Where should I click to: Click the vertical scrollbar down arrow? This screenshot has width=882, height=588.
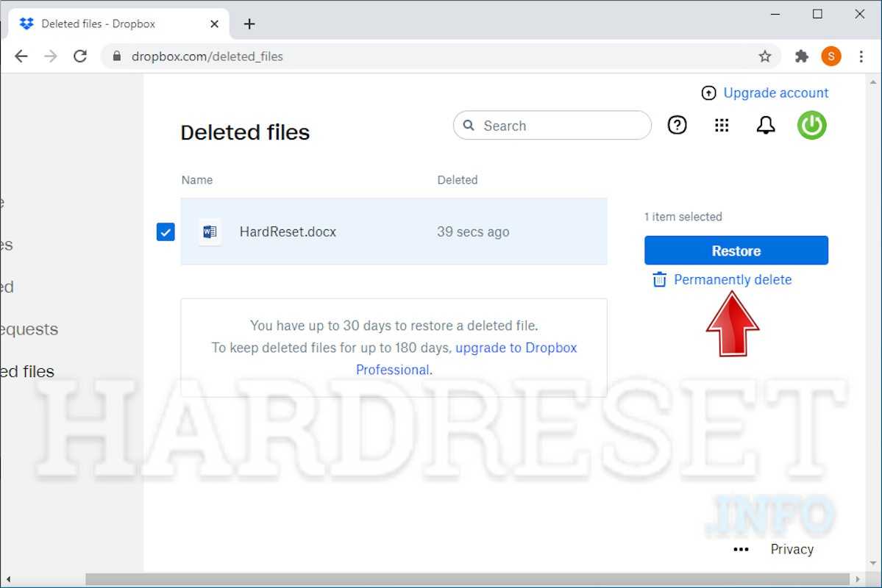(873, 563)
